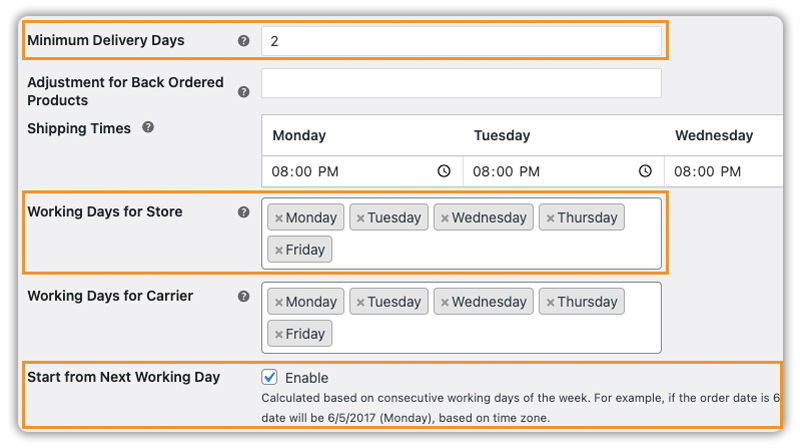800x448 pixels.
Task: Click the Minimum Delivery Days input field
Action: 461,41
